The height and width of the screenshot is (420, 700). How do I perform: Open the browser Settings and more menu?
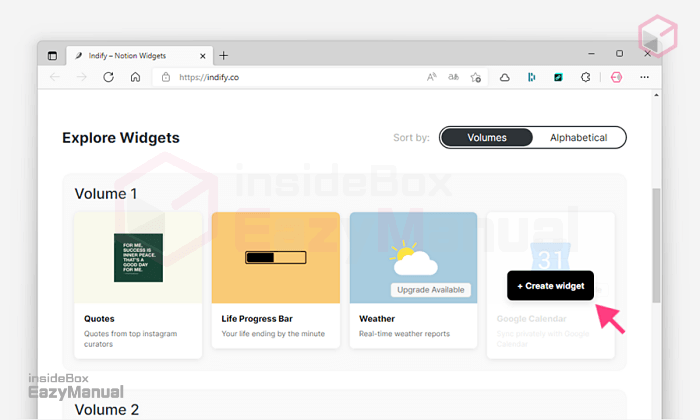644,77
